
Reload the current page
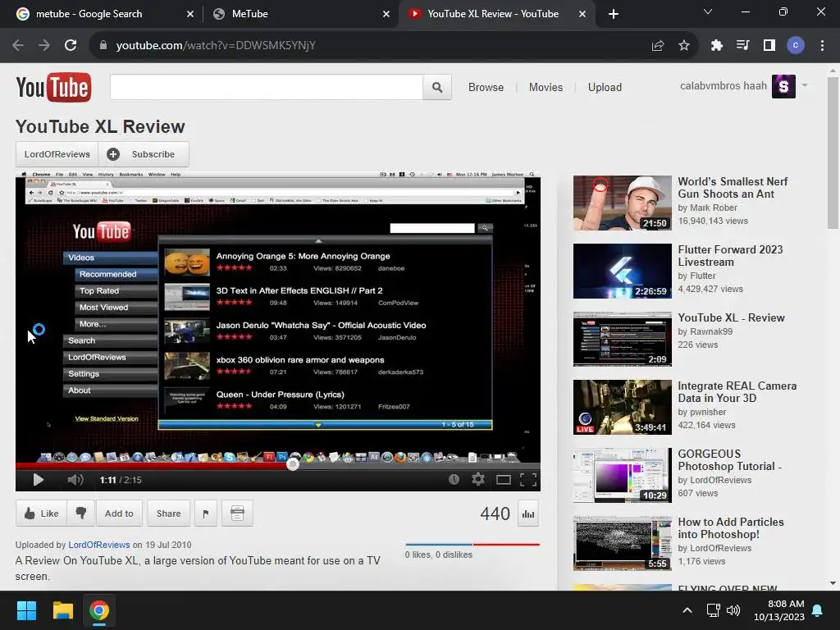pyautogui.click(x=71, y=46)
